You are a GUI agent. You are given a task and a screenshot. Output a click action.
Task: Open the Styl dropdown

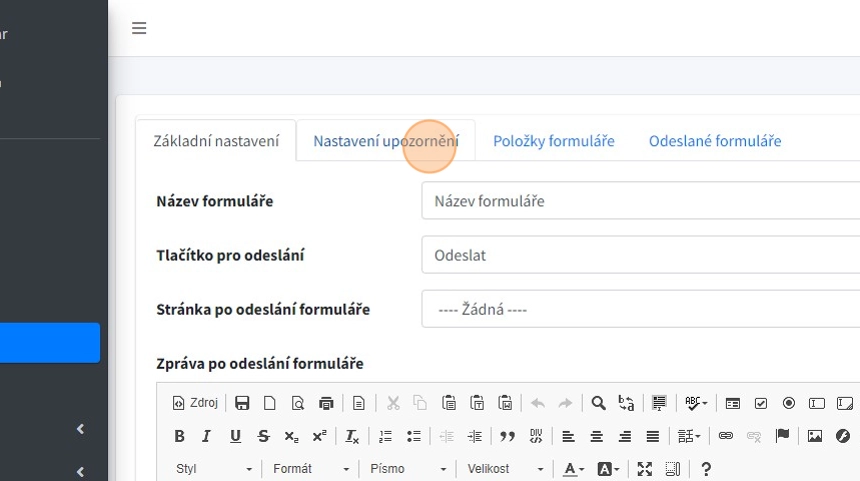pyautogui.click(x=213, y=469)
